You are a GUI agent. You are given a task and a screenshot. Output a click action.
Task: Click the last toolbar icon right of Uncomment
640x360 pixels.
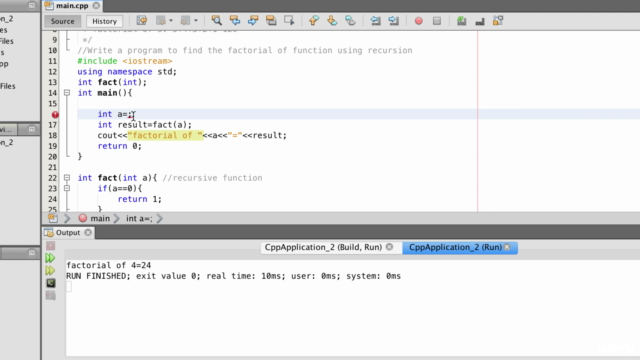click(x=498, y=21)
